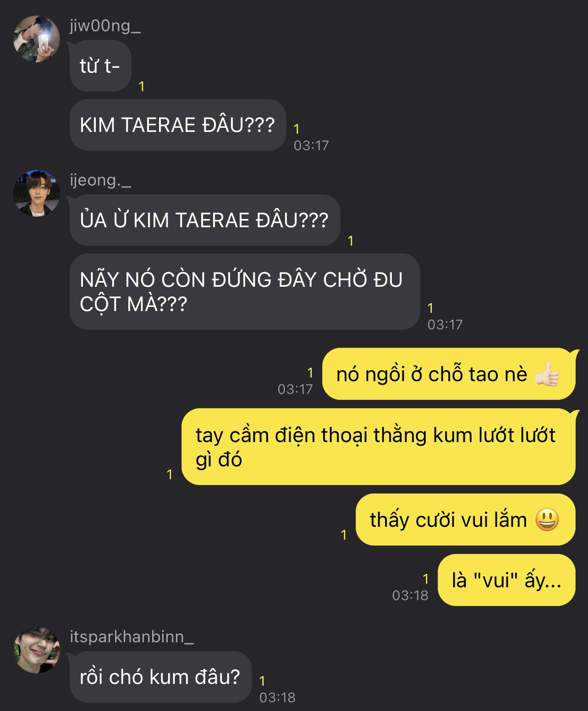
Task: Select yellow "nó ngồi ở chỗ tao nè" bubble
Action: 449,374
